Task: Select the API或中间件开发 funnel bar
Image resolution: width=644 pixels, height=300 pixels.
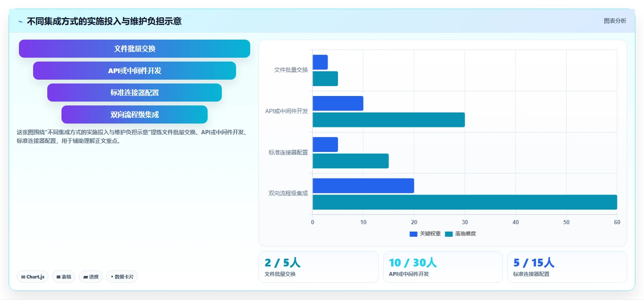Action: [135, 71]
